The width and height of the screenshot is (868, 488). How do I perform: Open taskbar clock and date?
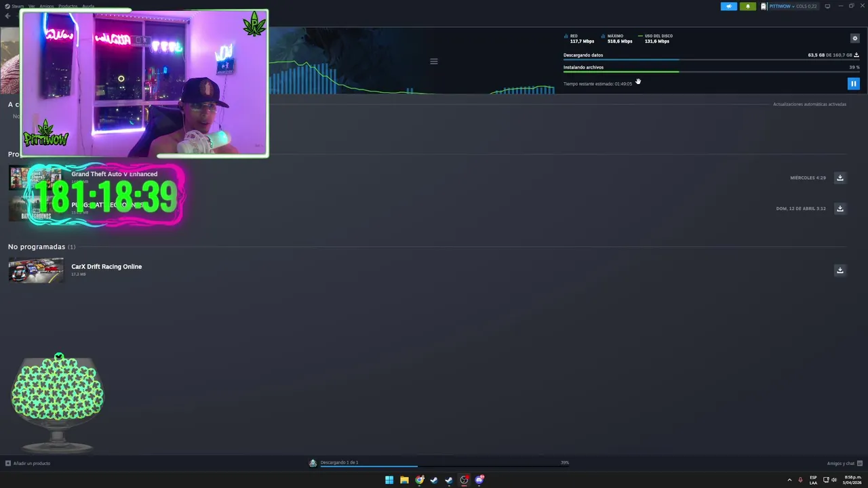(x=852, y=480)
